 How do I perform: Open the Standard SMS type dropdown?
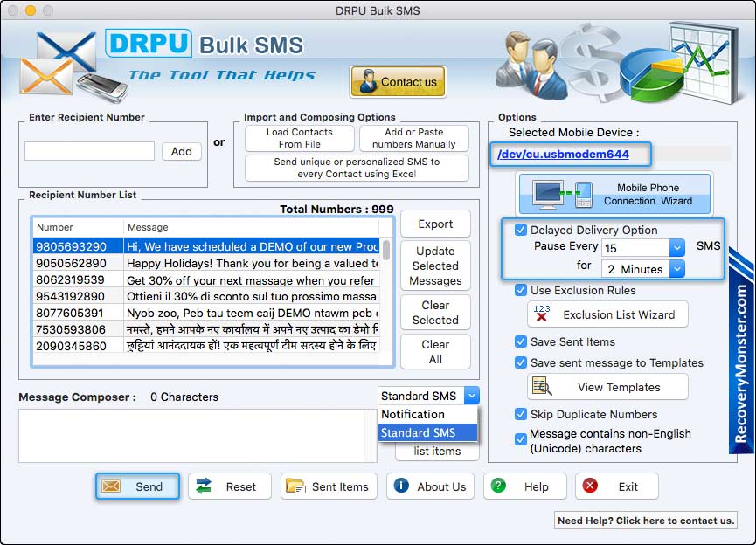tap(472, 396)
